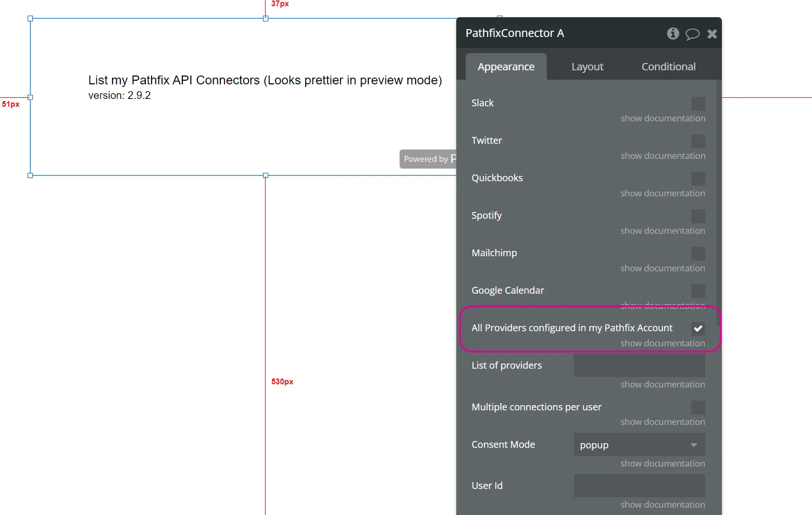Open the Consent Mode popup dropdown

click(x=640, y=445)
